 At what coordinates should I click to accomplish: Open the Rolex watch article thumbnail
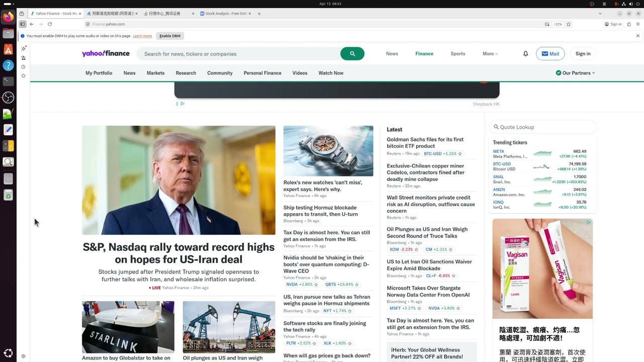[328, 151]
